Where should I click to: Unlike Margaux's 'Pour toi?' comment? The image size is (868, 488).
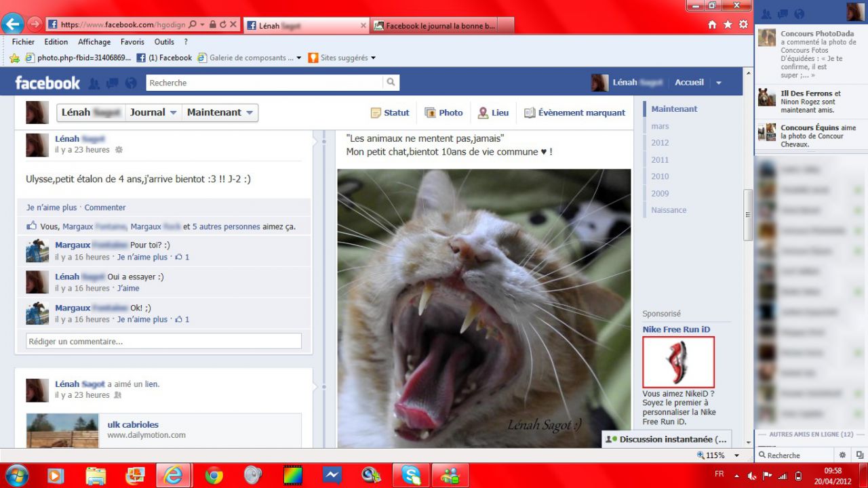coord(142,257)
